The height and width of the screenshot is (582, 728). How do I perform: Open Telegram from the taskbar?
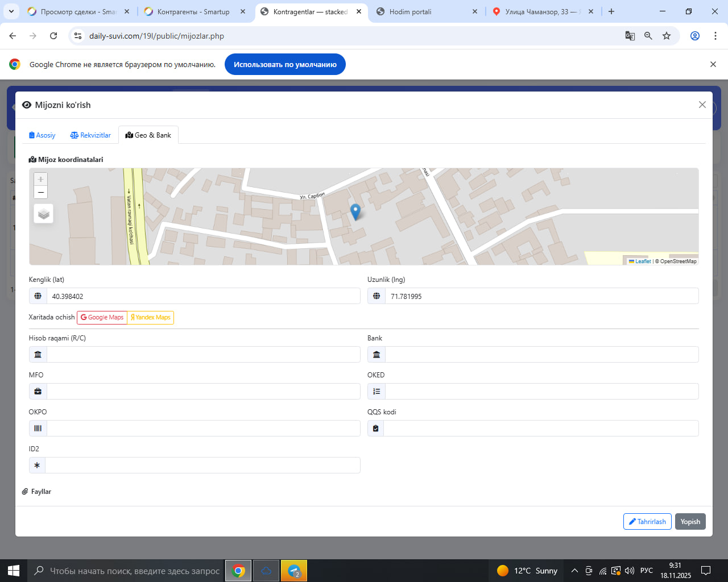[x=294, y=571]
